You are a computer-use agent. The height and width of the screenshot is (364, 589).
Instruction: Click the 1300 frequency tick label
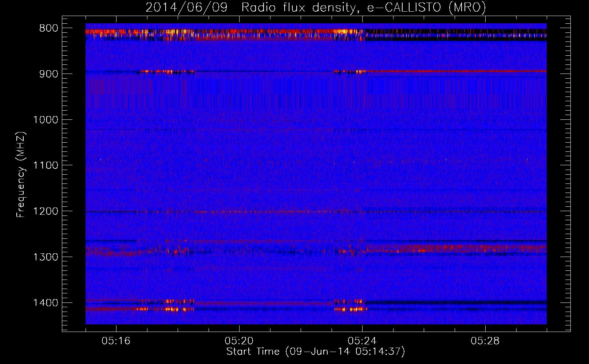tap(46, 257)
